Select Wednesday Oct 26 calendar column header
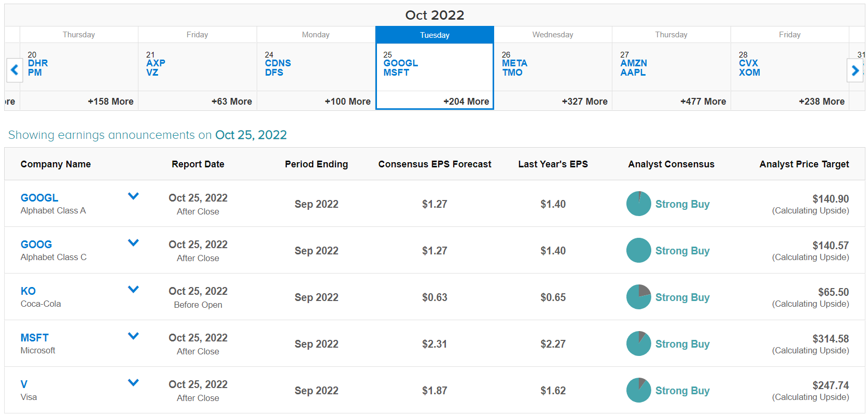This screenshot has width=868, height=415. click(553, 35)
